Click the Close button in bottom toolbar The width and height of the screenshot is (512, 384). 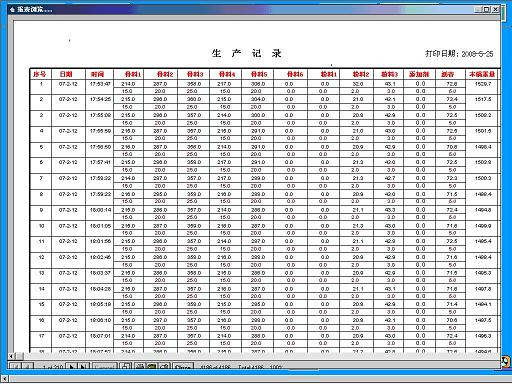[183, 367]
